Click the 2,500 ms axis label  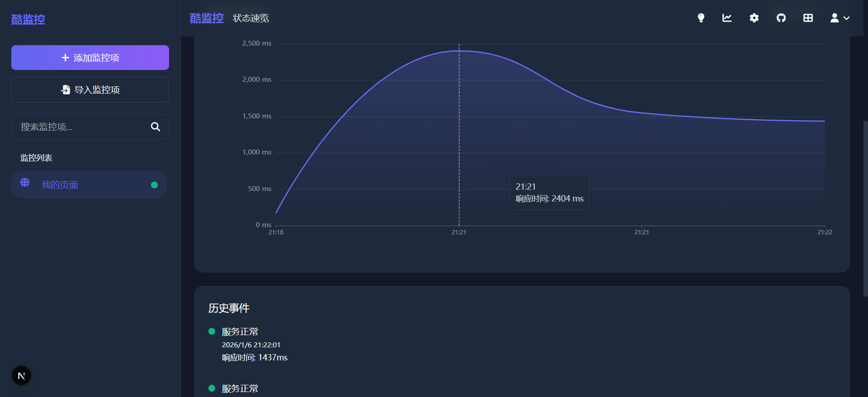coord(257,43)
